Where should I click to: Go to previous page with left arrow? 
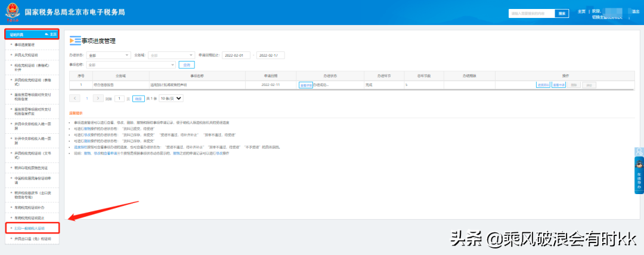[75, 98]
